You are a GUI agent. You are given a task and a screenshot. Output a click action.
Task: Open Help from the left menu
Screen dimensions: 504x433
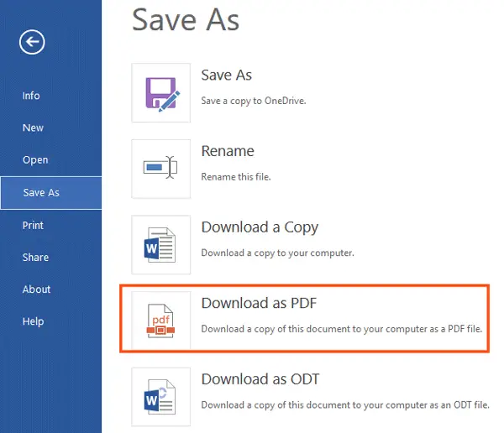point(33,321)
